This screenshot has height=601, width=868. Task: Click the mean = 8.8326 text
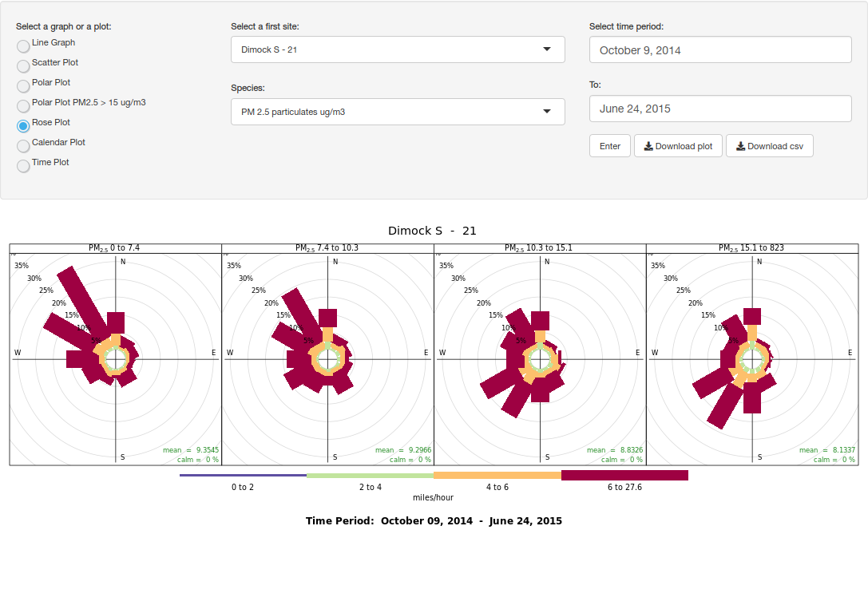tap(615, 450)
